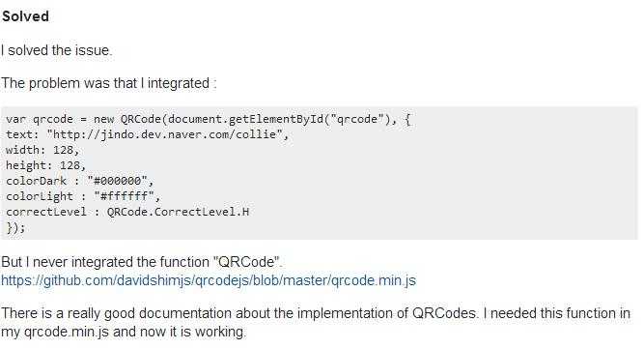Click the jindo.dev.naver.com URL string in code
The width and height of the screenshot is (644, 349).
pyautogui.click(x=165, y=134)
